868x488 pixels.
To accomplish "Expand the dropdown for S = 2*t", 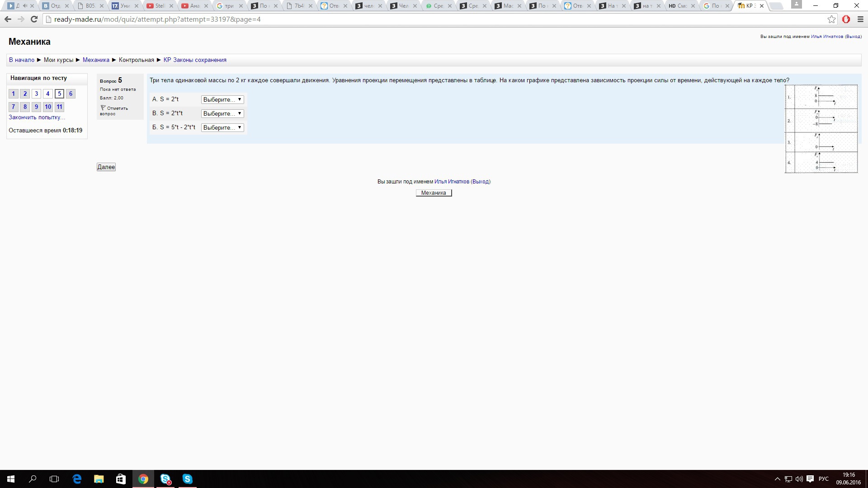I will [222, 99].
